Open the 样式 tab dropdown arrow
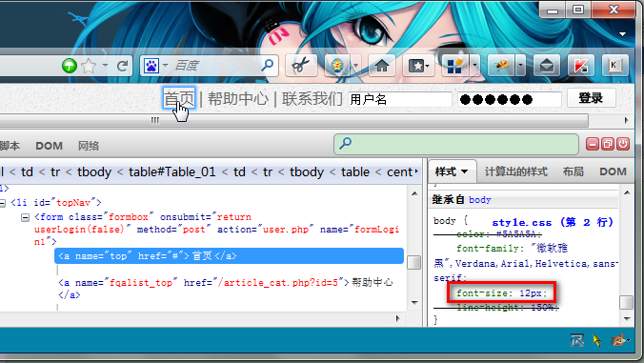 point(465,171)
